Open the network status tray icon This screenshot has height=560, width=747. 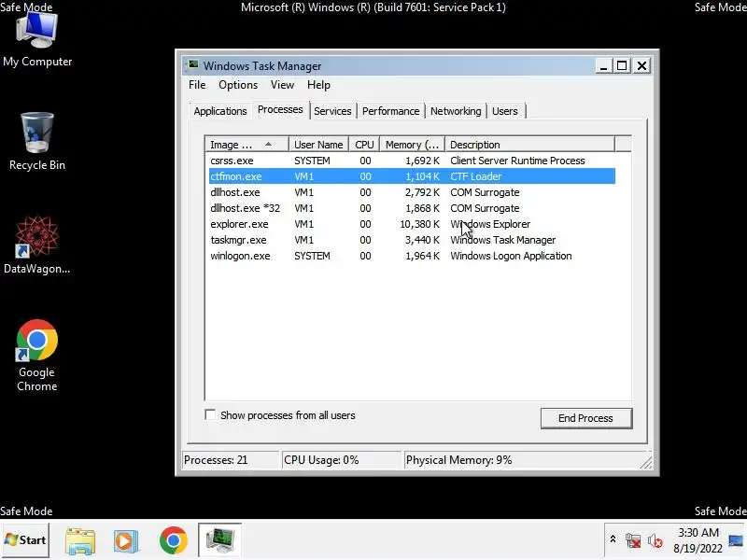633,540
